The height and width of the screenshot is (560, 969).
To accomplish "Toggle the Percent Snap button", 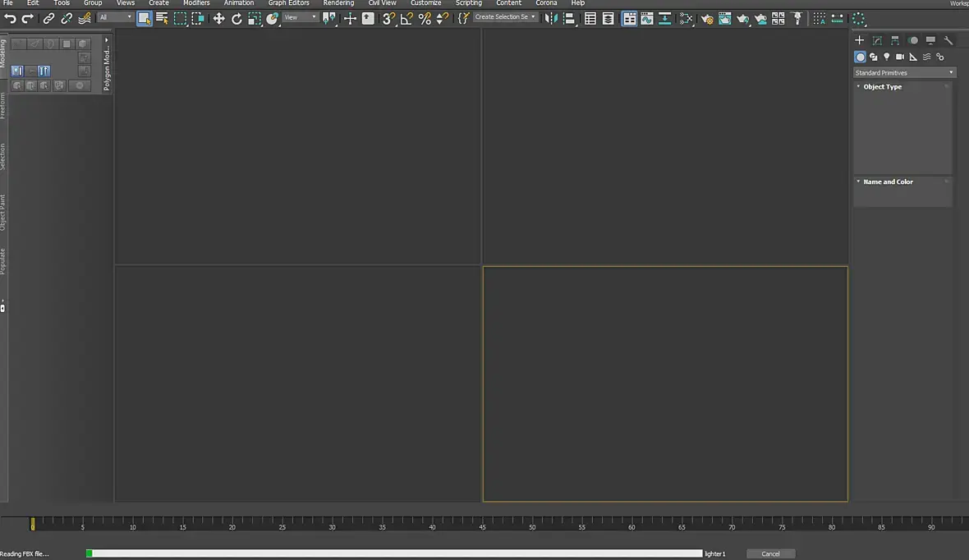I will click(x=425, y=19).
